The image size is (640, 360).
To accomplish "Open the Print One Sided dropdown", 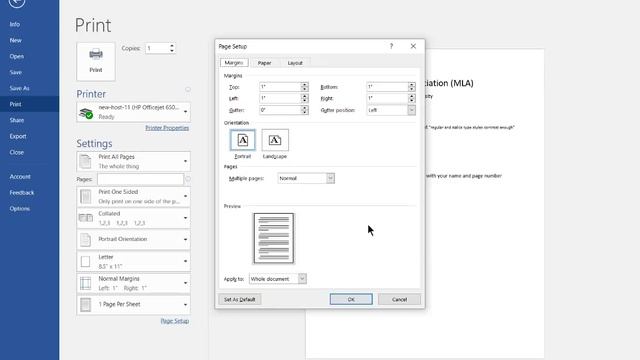I will pos(133,196).
